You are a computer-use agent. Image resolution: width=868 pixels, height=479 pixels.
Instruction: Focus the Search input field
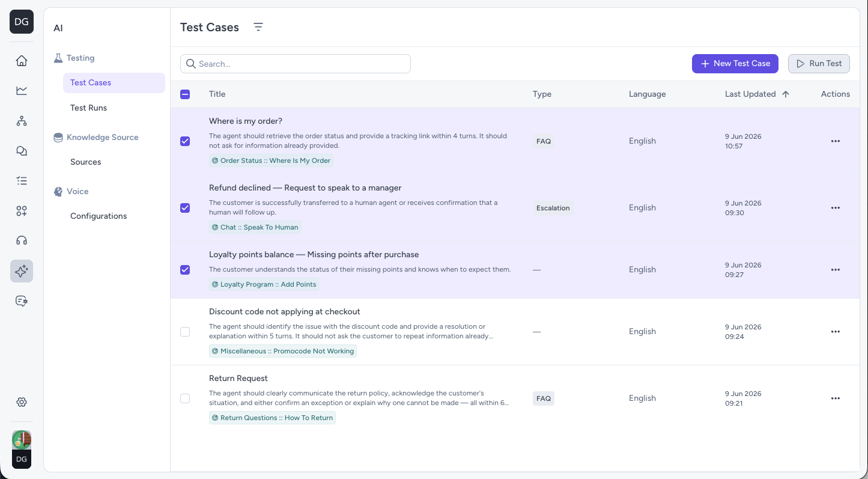click(x=296, y=64)
